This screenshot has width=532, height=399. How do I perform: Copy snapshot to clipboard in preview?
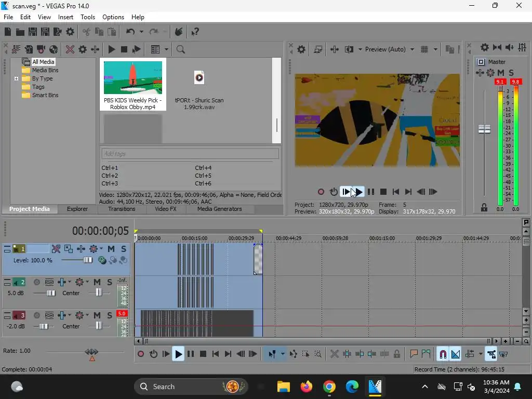449,49
